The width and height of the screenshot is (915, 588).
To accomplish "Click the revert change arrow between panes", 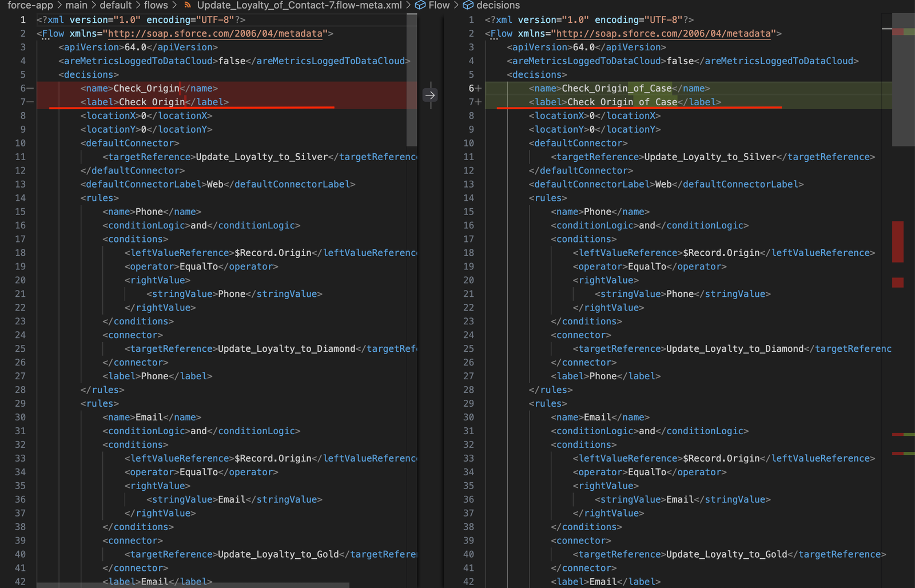I will coord(430,95).
